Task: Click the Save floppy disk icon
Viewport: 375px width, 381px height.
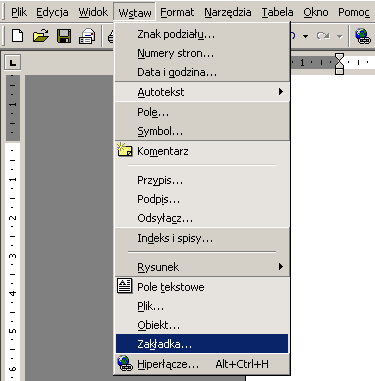Action: pyautogui.click(x=64, y=36)
